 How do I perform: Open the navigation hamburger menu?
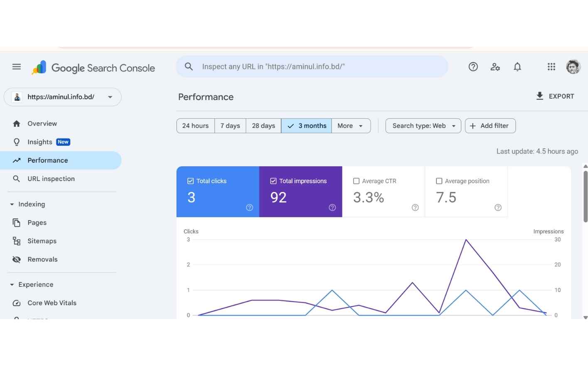pyautogui.click(x=16, y=66)
